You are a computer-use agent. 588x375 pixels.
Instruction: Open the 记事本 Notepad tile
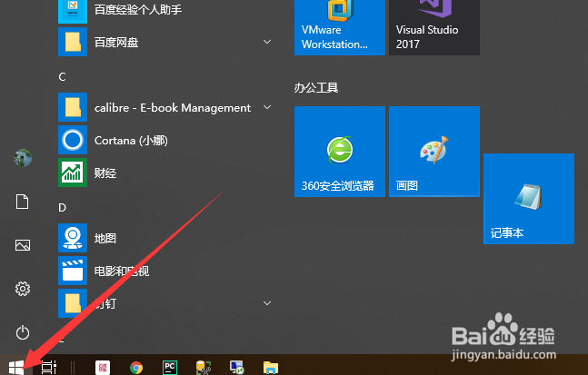tap(529, 199)
